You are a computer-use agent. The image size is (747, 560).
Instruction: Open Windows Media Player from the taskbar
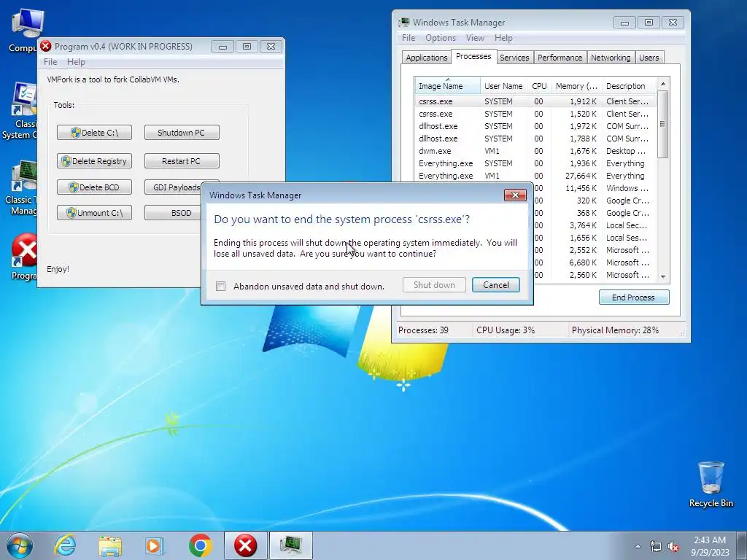click(155, 546)
